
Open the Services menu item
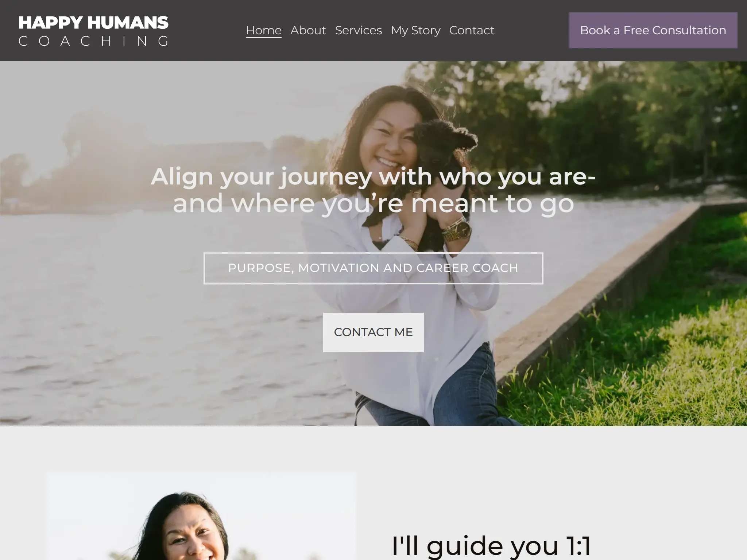point(359,30)
